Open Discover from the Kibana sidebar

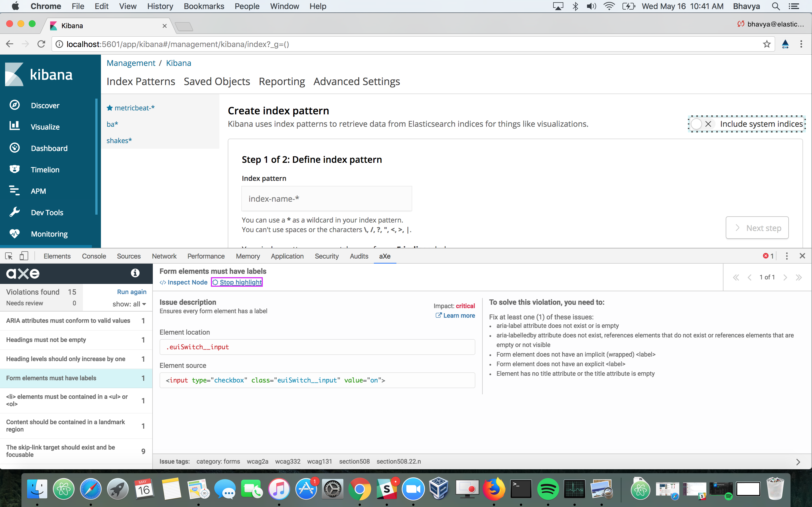click(x=45, y=106)
